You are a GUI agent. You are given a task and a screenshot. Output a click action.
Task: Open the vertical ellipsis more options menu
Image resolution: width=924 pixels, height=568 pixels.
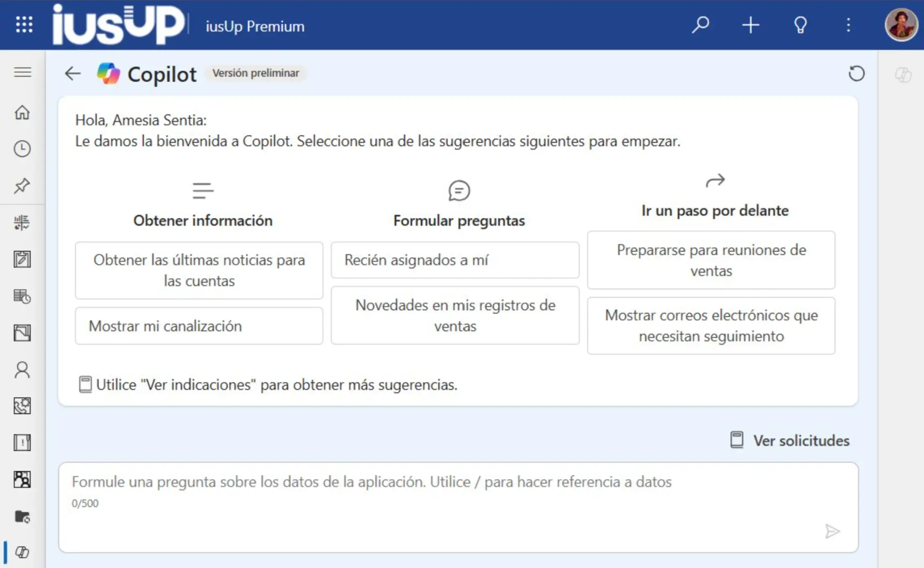848,25
